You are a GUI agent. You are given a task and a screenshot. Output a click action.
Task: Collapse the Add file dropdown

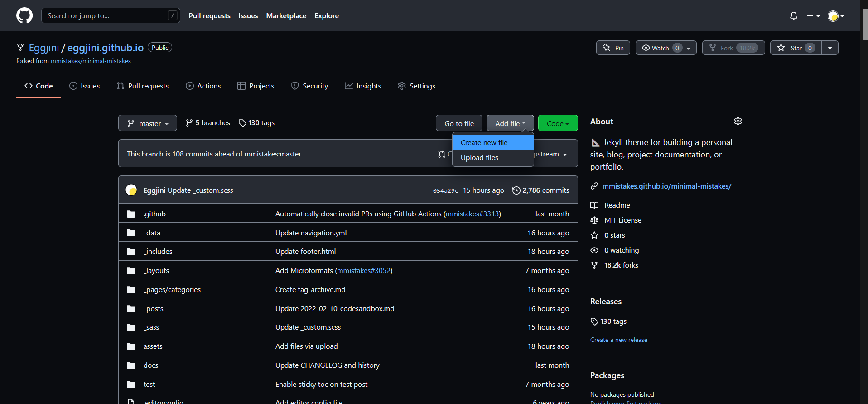510,123
